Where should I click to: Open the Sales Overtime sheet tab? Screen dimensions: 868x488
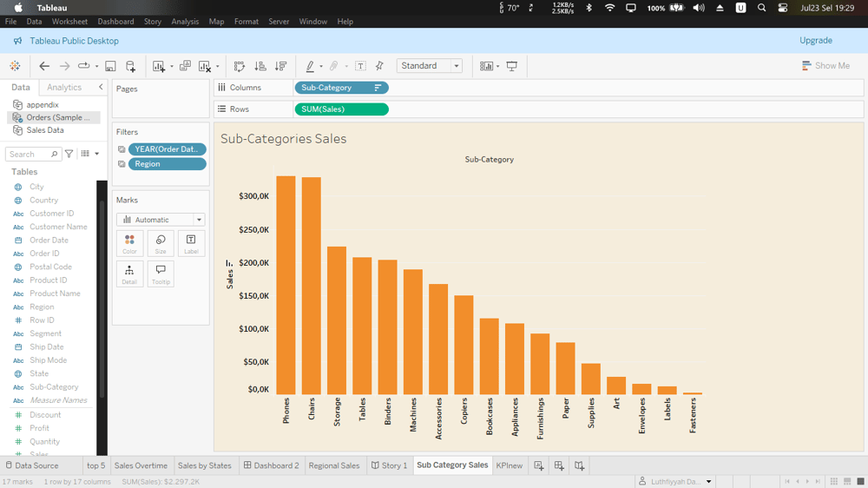pos(141,465)
